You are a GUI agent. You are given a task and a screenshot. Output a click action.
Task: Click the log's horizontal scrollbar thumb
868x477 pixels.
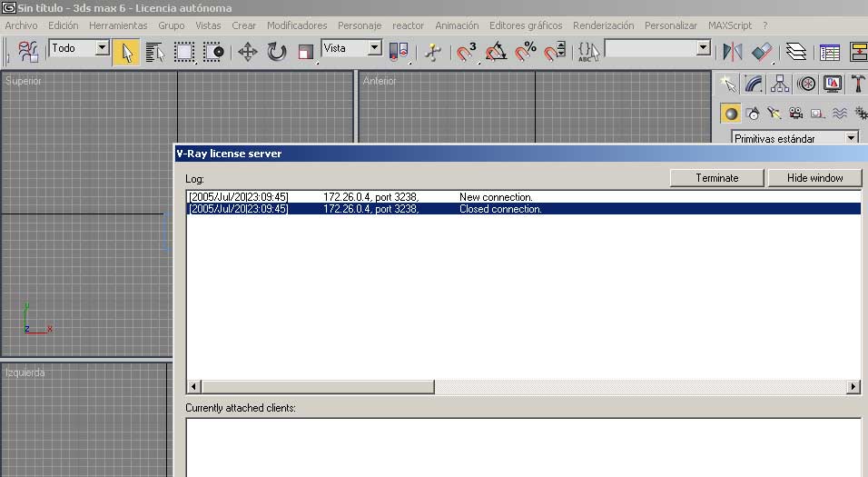point(318,386)
